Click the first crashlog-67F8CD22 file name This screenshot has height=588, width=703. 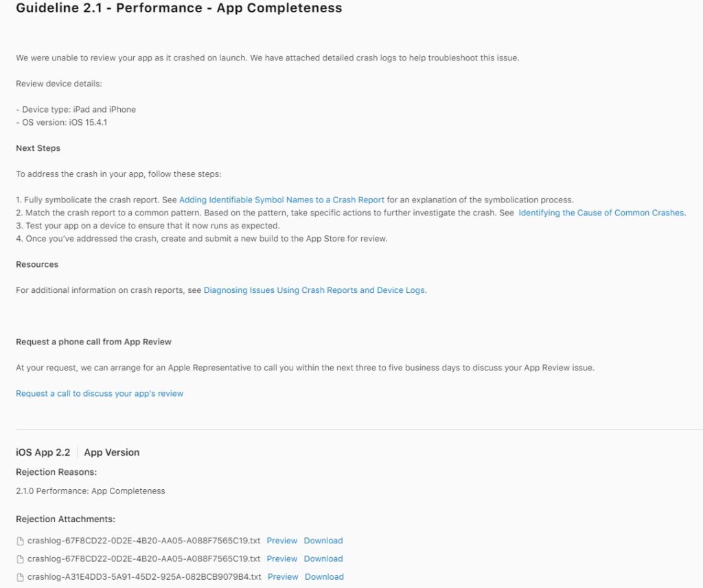[143, 541]
